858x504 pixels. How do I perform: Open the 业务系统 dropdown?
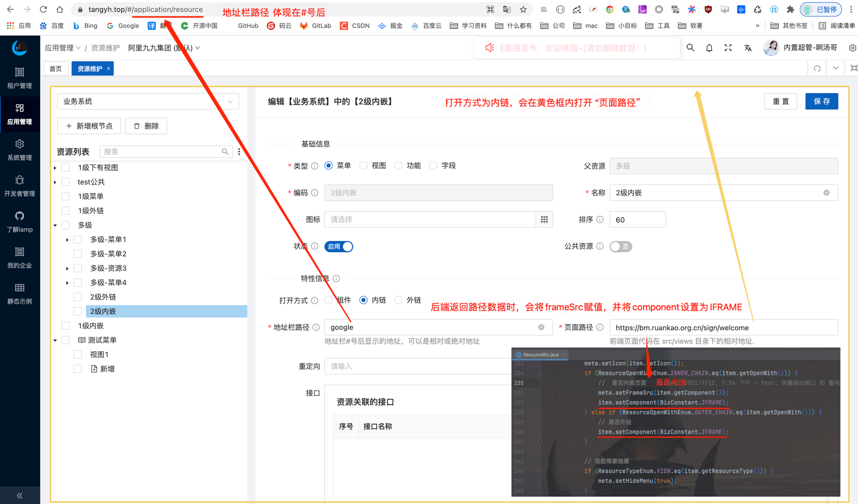pos(148,102)
